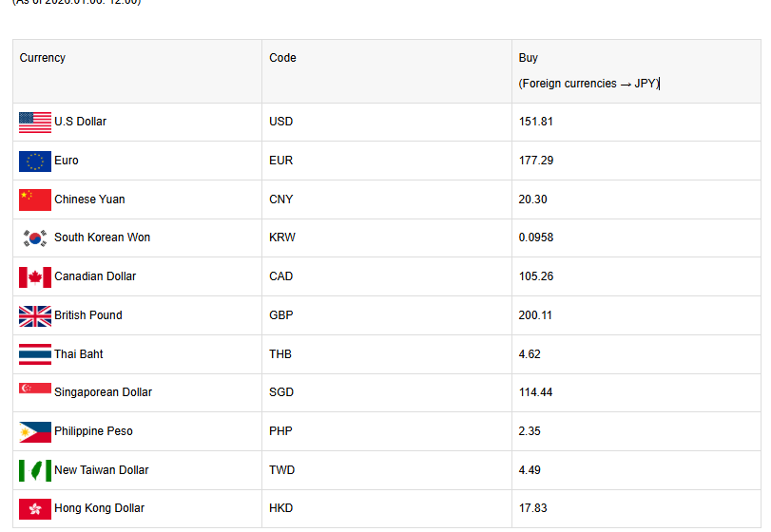The image size is (771, 532).
Task: Select the Code column header
Action: click(282, 58)
